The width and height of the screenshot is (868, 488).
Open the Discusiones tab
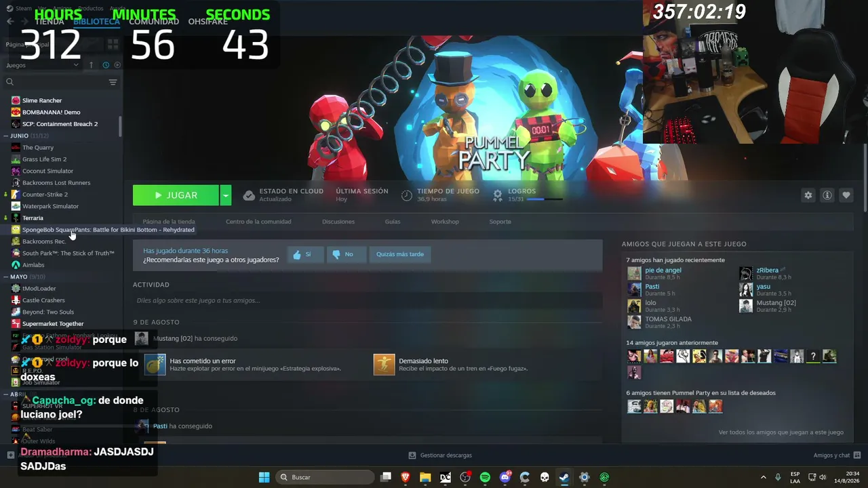click(338, 222)
